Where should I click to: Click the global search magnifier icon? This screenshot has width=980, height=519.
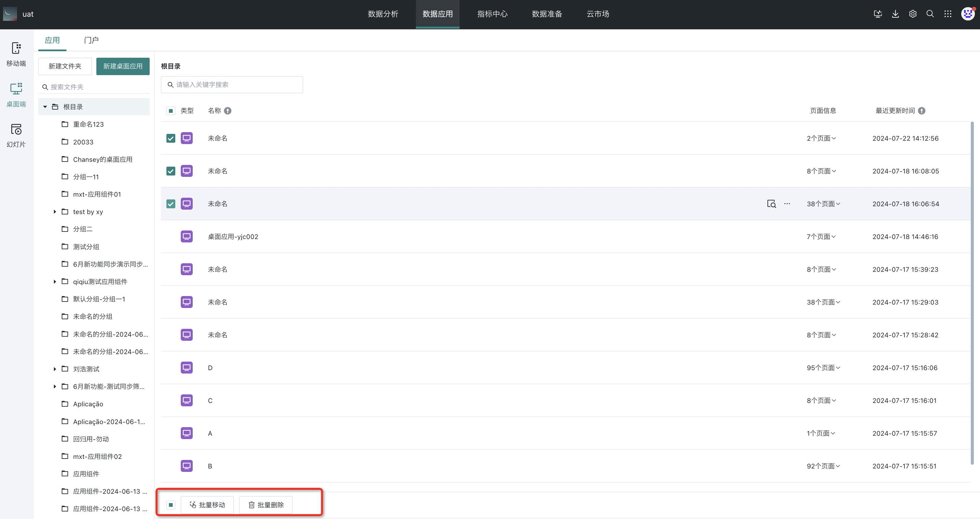pyautogui.click(x=930, y=14)
